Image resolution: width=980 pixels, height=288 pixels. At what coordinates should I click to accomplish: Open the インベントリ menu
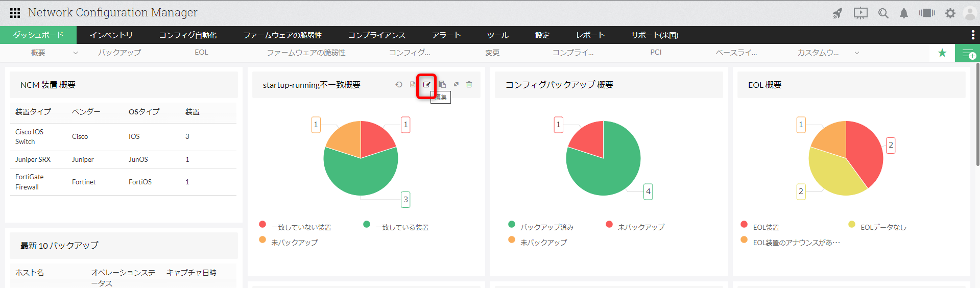pyautogui.click(x=111, y=35)
